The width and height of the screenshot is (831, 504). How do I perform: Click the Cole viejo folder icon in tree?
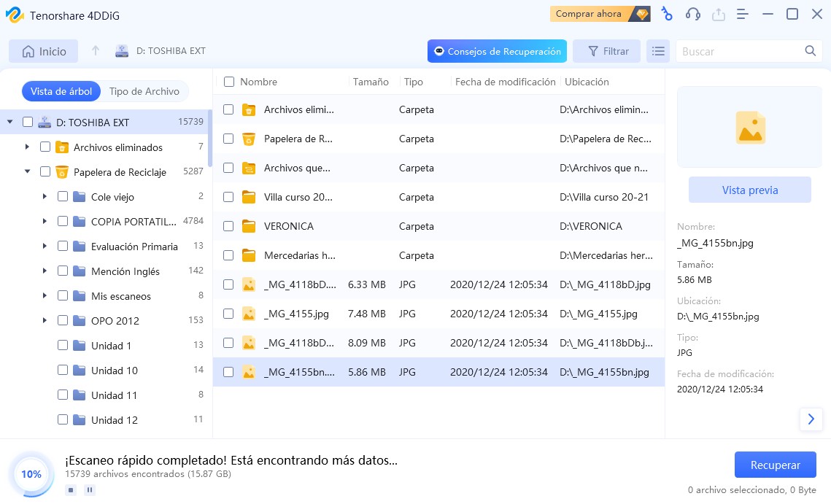pyautogui.click(x=80, y=197)
